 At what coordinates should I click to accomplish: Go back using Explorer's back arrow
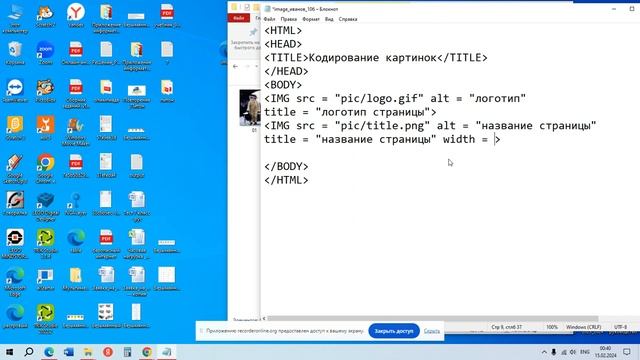(236, 66)
